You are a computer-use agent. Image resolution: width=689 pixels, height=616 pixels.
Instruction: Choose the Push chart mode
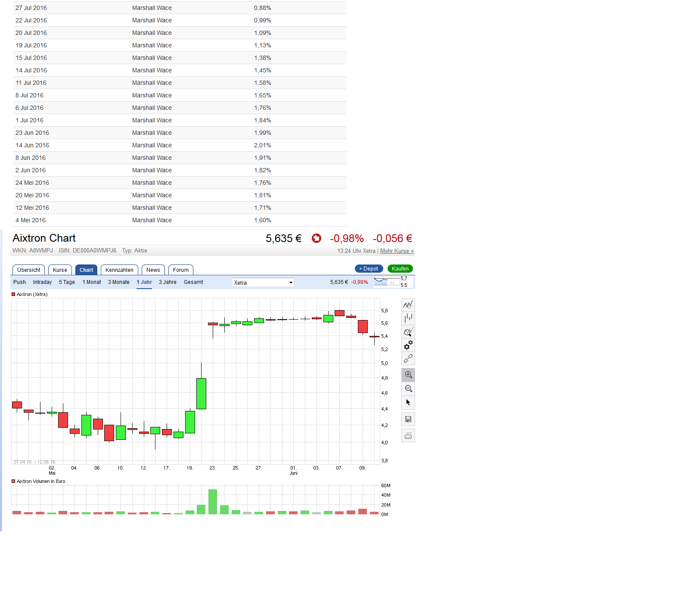pos(19,282)
